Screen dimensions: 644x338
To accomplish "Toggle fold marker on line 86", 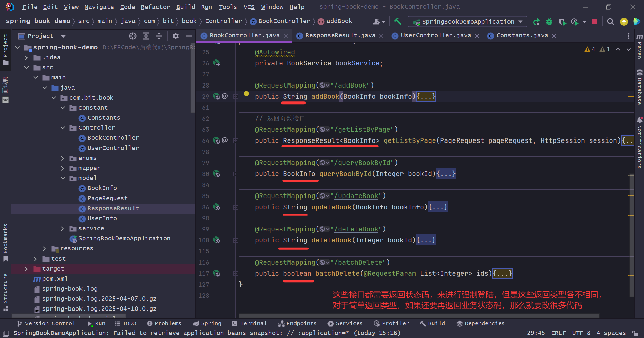I will (236, 207).
